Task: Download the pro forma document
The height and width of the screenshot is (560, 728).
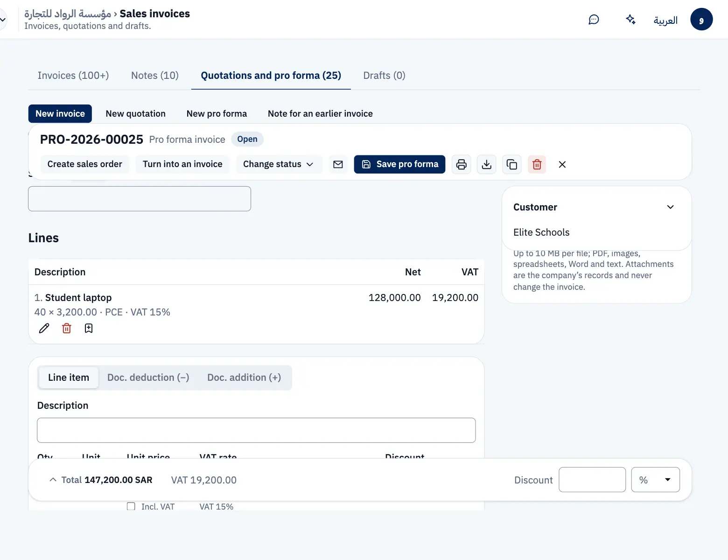Action: pyautogui.click(x=487, y=164)
